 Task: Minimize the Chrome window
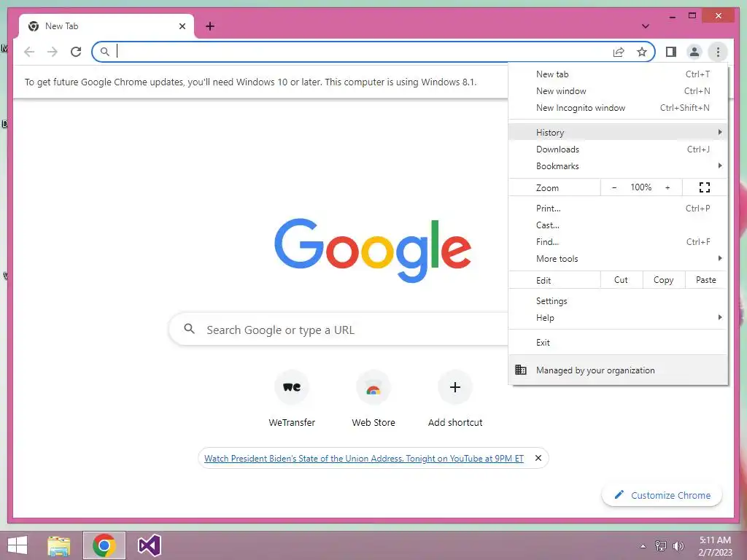click(x=672, y=17)
